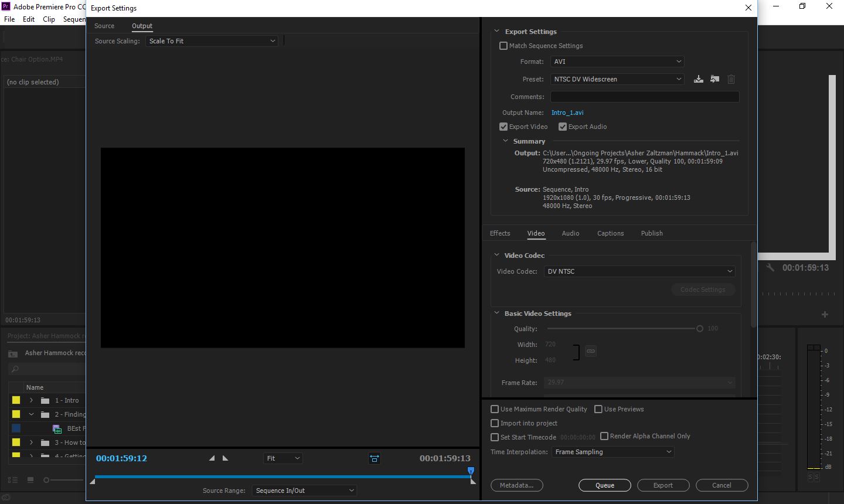Screen dimensions: 844x504
Task: Open wrench settings in the Program monitor
Action: (x=770, y=267)
